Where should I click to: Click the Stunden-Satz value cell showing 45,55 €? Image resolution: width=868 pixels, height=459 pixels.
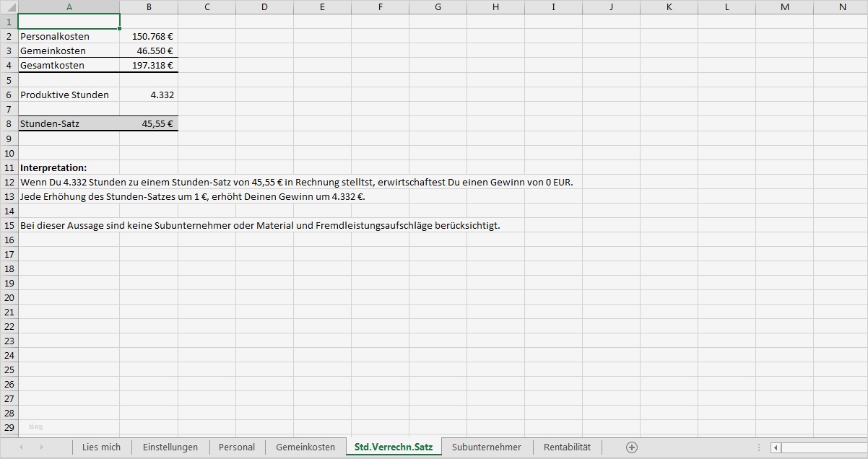(x=149, y=123)
